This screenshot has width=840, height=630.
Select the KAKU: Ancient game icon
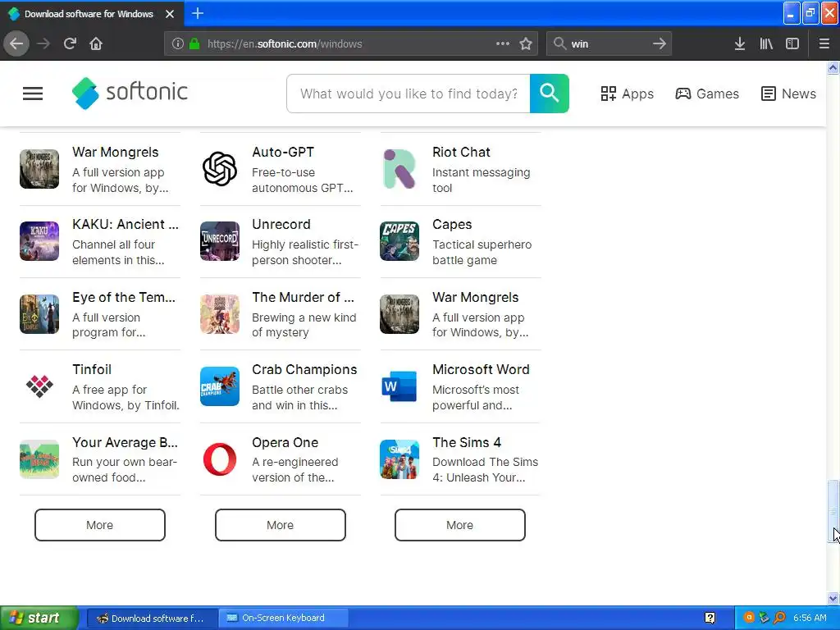coord(39,242)
